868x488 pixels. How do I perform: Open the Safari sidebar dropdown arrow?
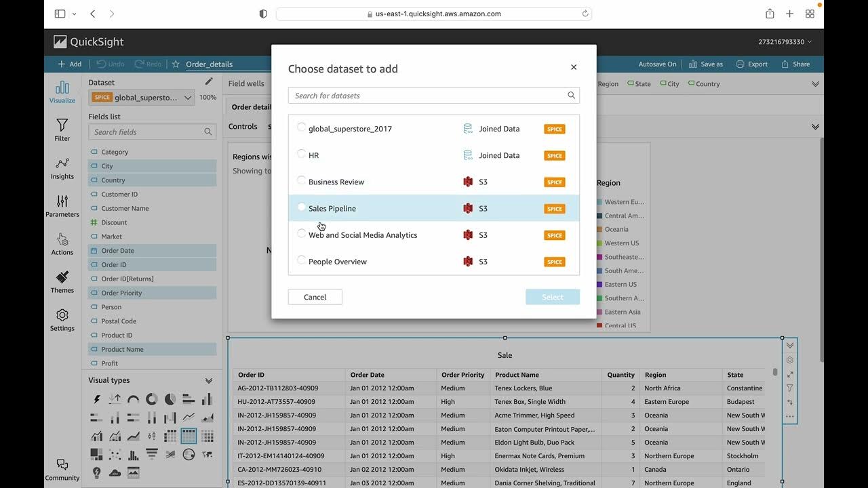coord(74,14)
